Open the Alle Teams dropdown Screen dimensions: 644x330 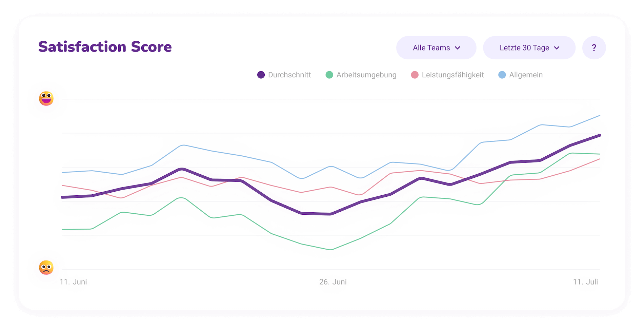[x=436, y=48]
